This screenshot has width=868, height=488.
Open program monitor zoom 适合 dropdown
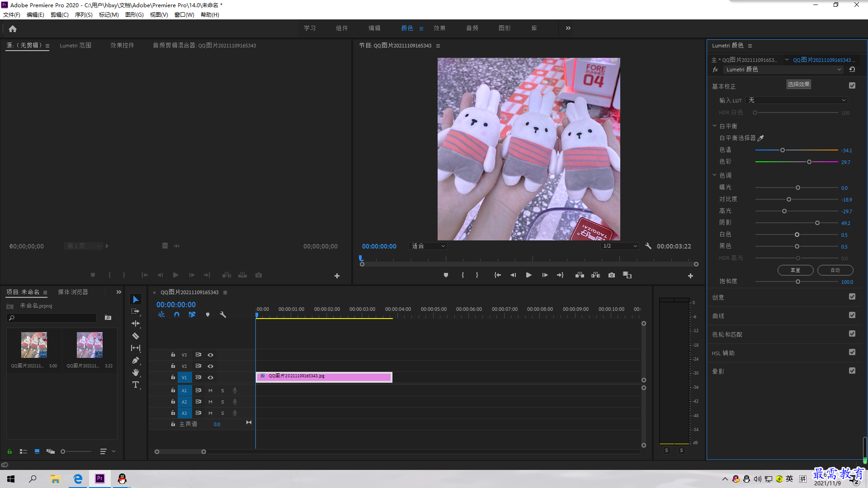tap(428, 246)
